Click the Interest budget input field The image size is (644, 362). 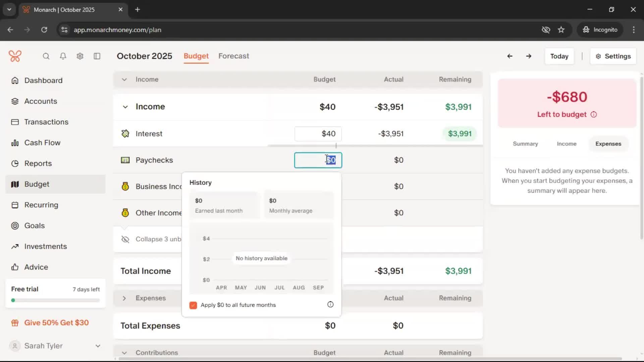[x=318, y=134]
